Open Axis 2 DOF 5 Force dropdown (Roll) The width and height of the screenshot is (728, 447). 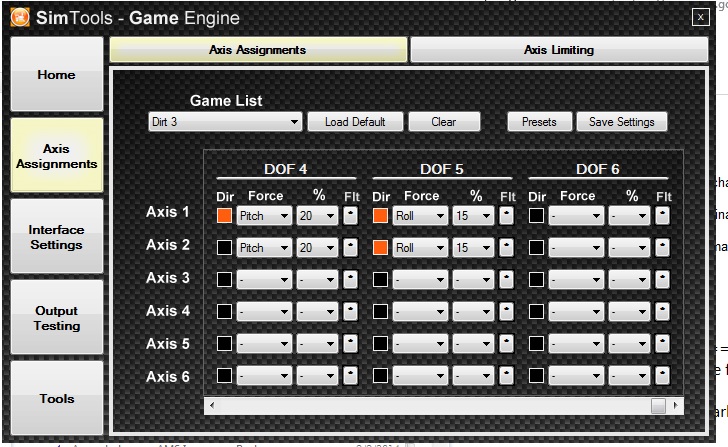pos(420,248)
